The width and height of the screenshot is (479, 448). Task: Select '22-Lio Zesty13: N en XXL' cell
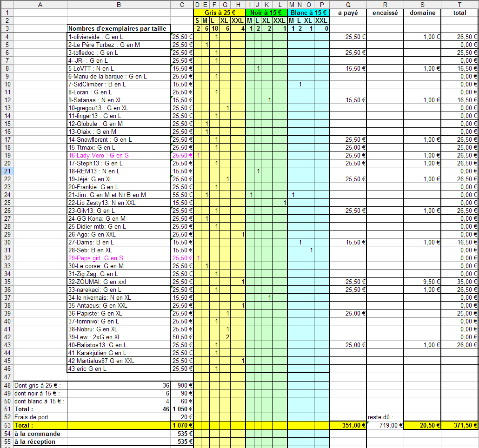pos(119,203)
